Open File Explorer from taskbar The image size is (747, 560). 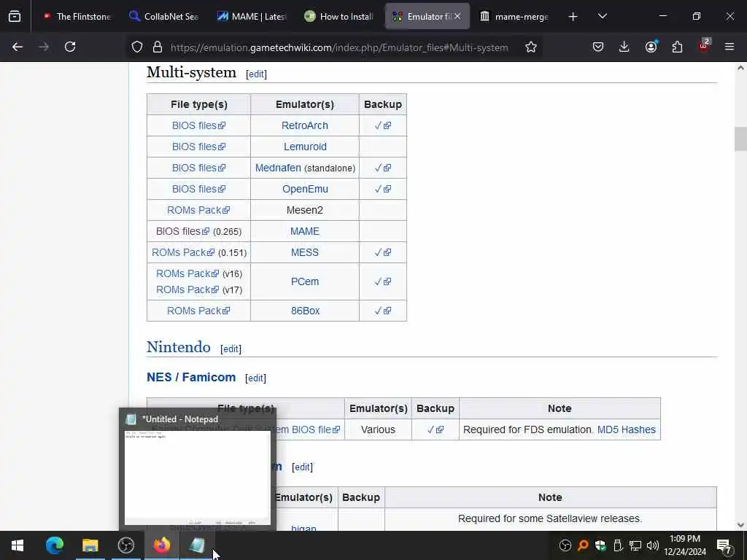90,545
